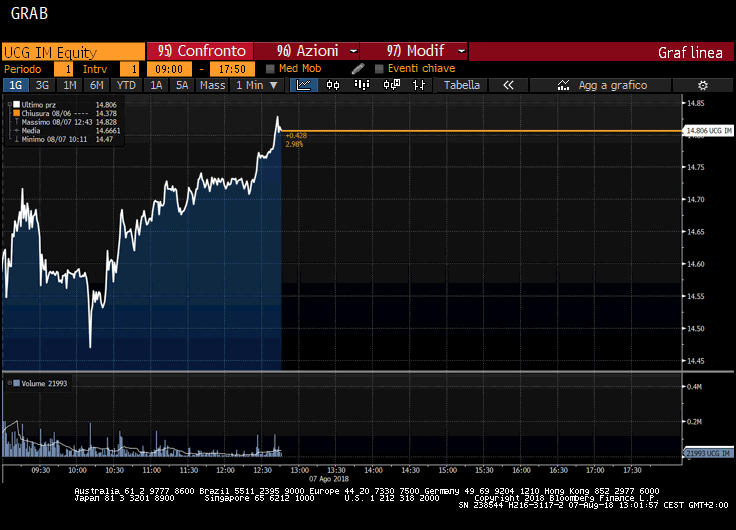Click the 17:50 end time field
The image size is (736, 530).
coord(232,69)
